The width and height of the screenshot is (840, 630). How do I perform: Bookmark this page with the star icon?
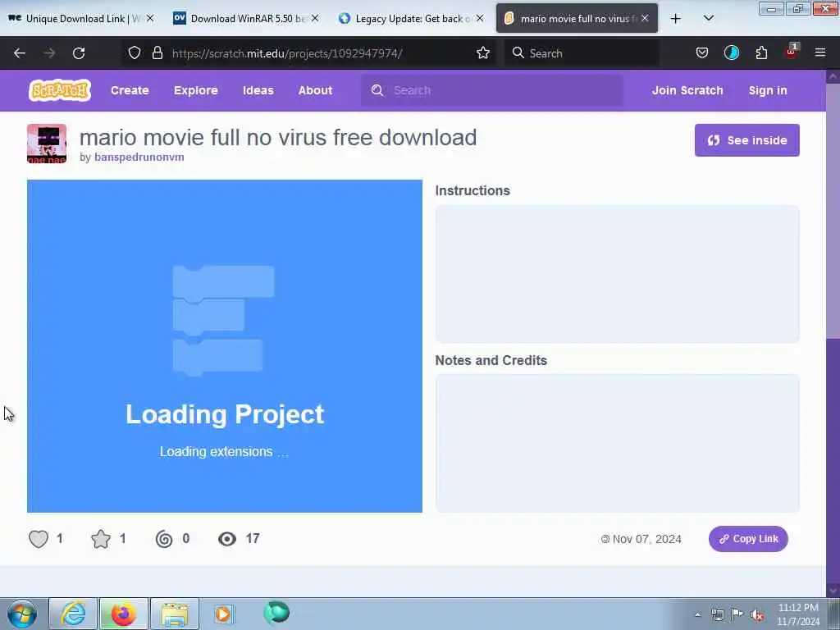483,52
